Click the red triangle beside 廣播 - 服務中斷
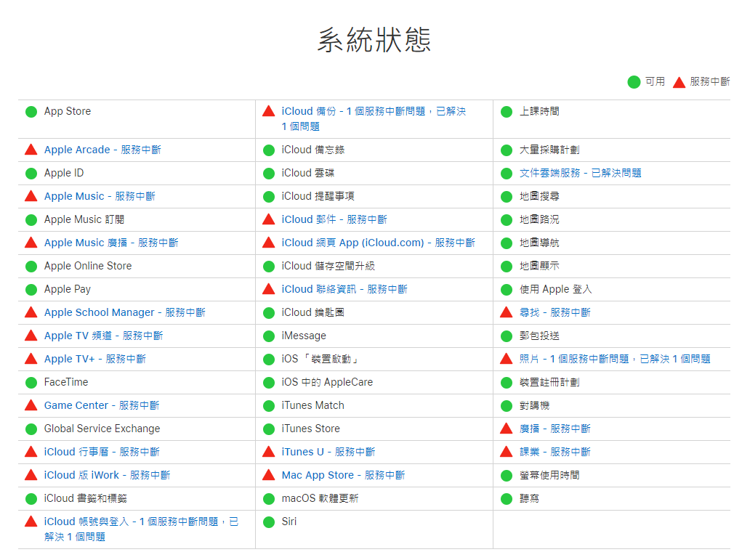Viewport: 742px width, 560px height. (x=507, y=429)
